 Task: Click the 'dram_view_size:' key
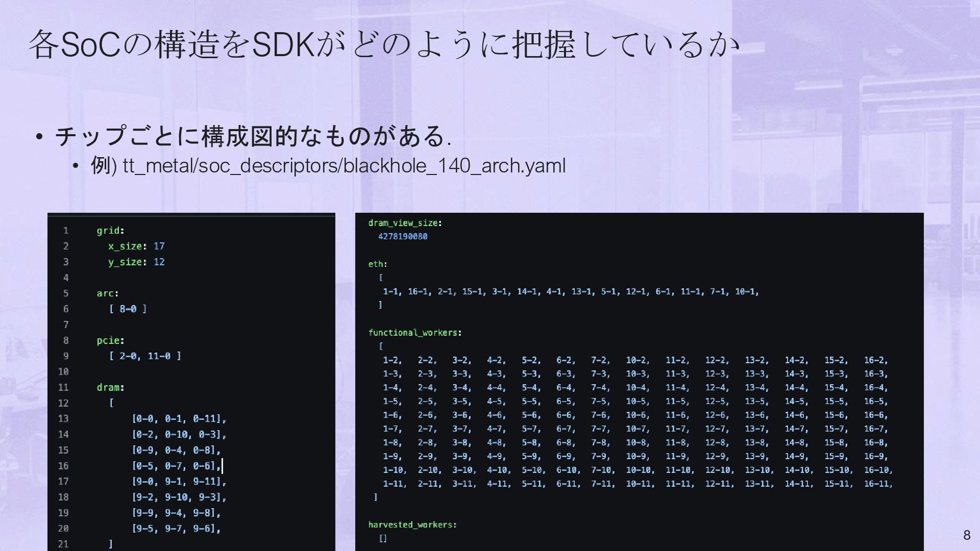405,223
